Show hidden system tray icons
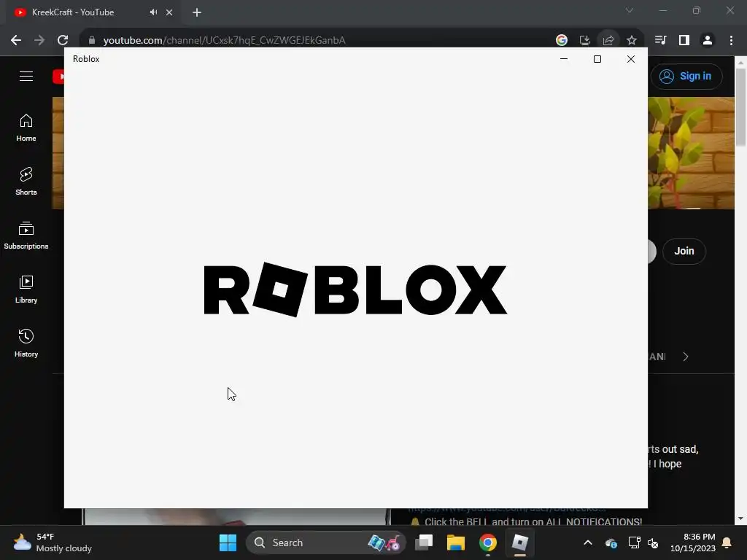 [x=588, y=542]
